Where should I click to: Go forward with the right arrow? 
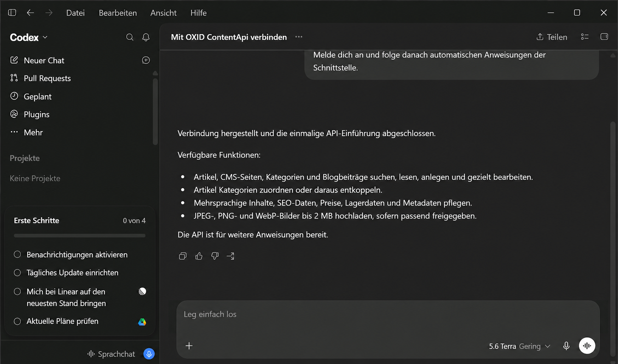(49, 12)
